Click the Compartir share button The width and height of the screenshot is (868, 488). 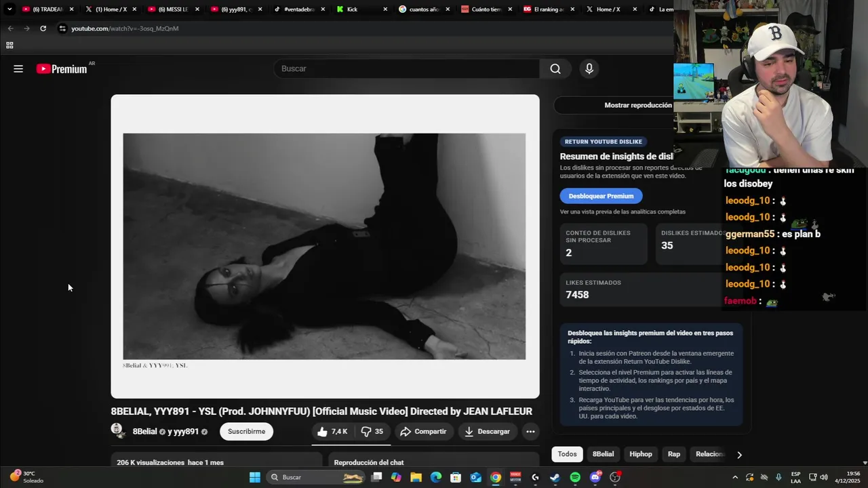click(x=423, y=432)
